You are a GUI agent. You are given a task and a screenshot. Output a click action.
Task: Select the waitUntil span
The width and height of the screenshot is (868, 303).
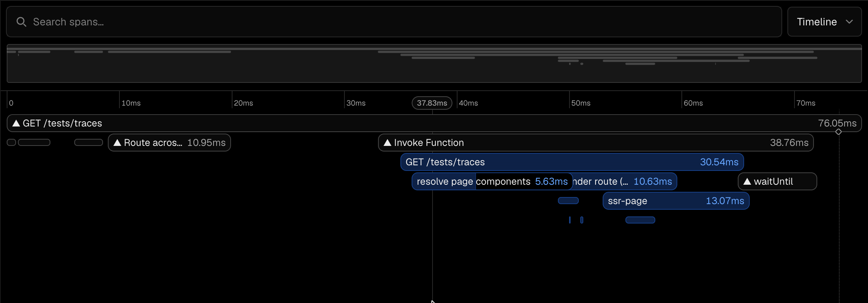777,181
